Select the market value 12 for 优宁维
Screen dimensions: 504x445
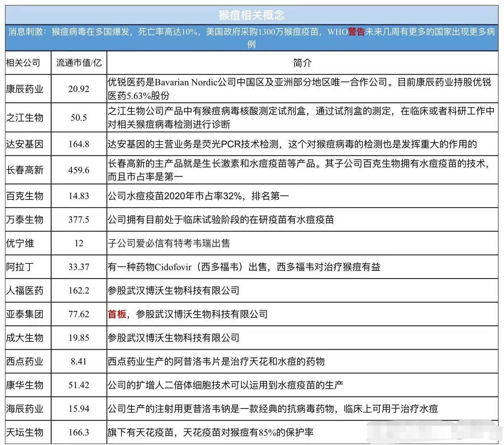click(x=79, y=243)
